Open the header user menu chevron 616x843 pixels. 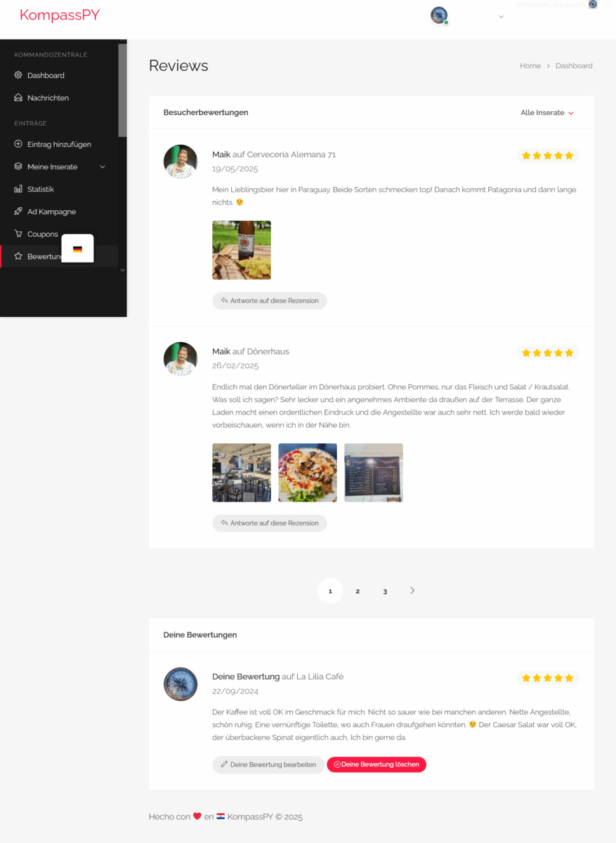[501, 16]
